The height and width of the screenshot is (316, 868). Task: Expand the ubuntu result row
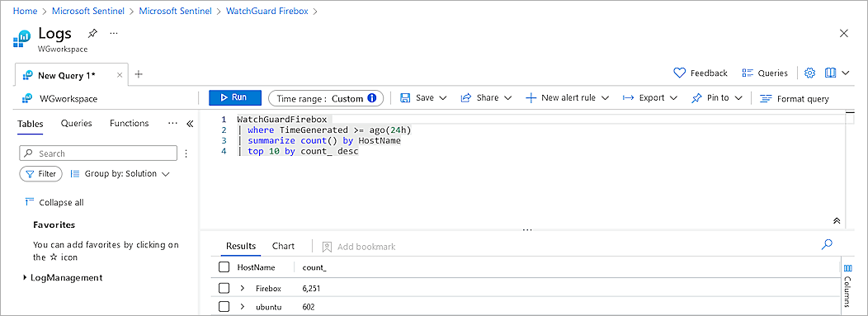243,307
